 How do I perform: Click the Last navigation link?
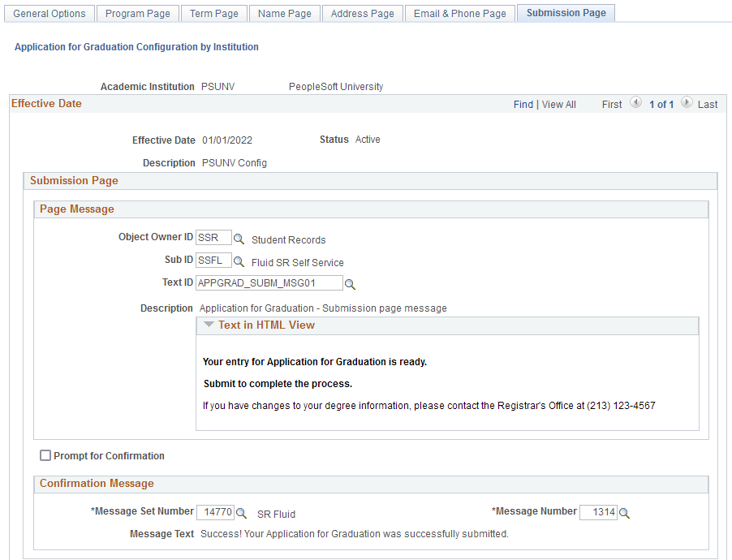[708, 105]
